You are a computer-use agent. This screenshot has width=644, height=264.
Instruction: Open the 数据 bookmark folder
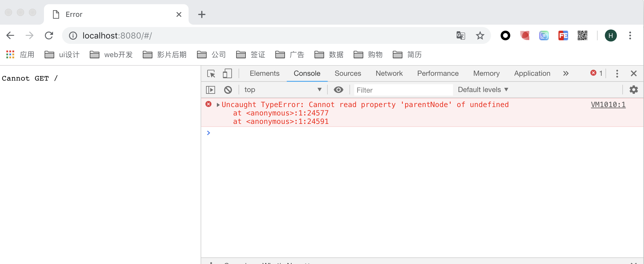click(329, 55)
